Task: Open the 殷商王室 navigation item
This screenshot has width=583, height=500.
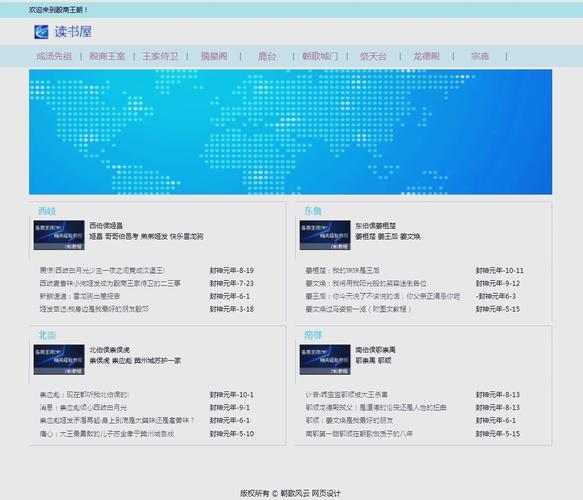Action: click(107, 56)
